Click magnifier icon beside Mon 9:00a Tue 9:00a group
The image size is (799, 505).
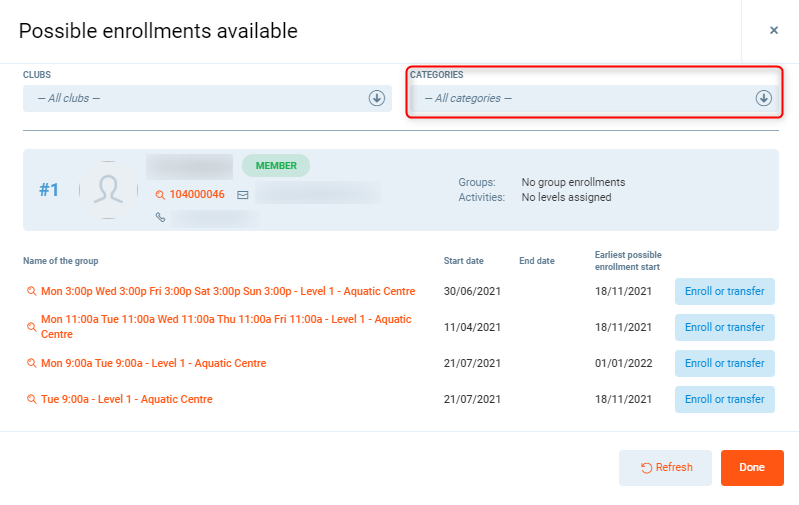pos(32,364)
